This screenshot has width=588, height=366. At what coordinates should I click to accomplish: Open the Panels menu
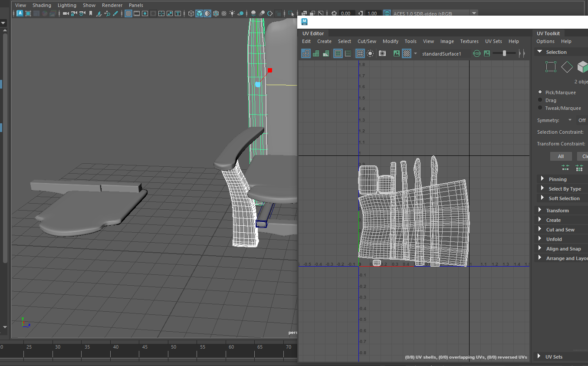(x=136, y=5)
